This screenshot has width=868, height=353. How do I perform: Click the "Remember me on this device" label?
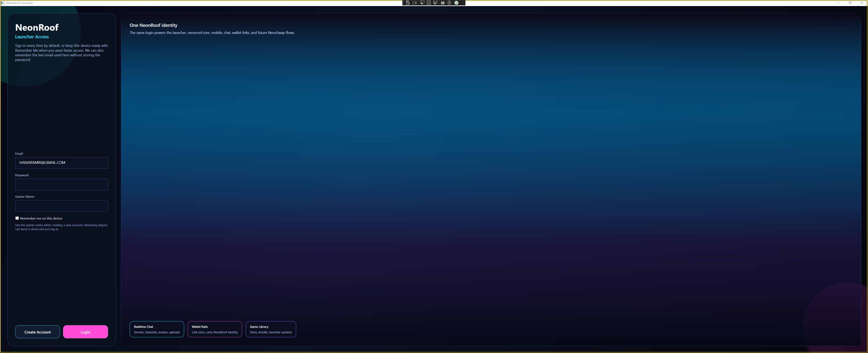(x=41, y=218)
